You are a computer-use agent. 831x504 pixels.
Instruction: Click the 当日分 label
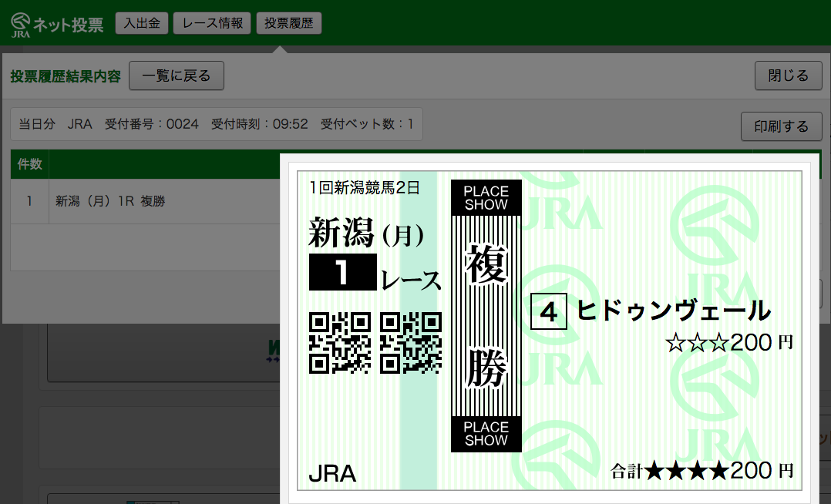(x=37, y=124)
